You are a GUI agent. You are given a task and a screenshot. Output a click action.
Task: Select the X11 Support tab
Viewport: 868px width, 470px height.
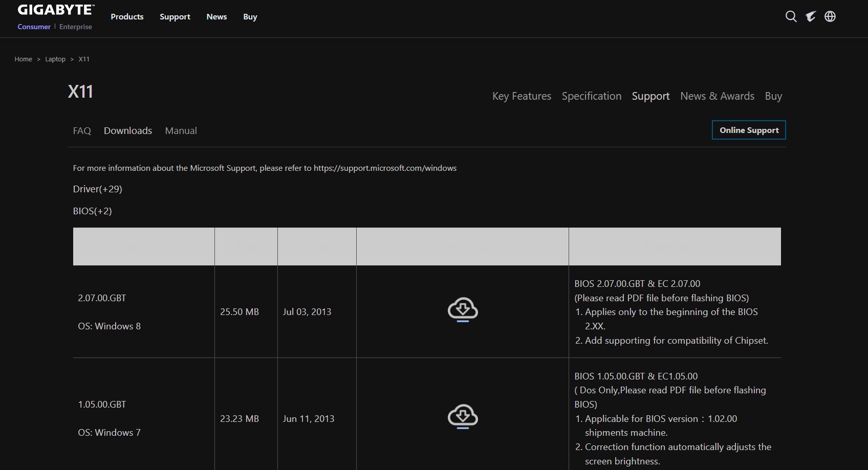tap(650, 96)
